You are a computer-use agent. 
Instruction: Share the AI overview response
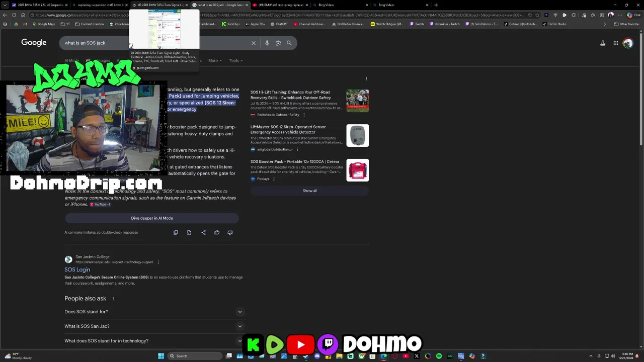203,232
